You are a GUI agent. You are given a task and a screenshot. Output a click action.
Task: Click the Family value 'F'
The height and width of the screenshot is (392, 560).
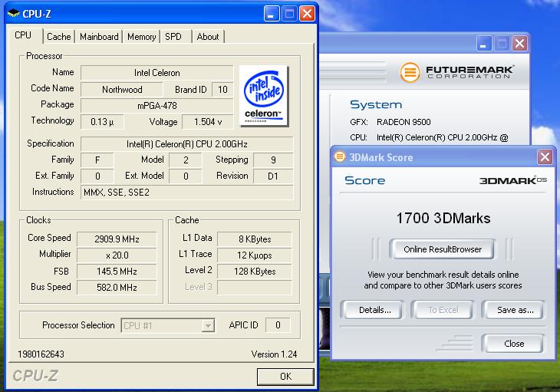point(97,160)
